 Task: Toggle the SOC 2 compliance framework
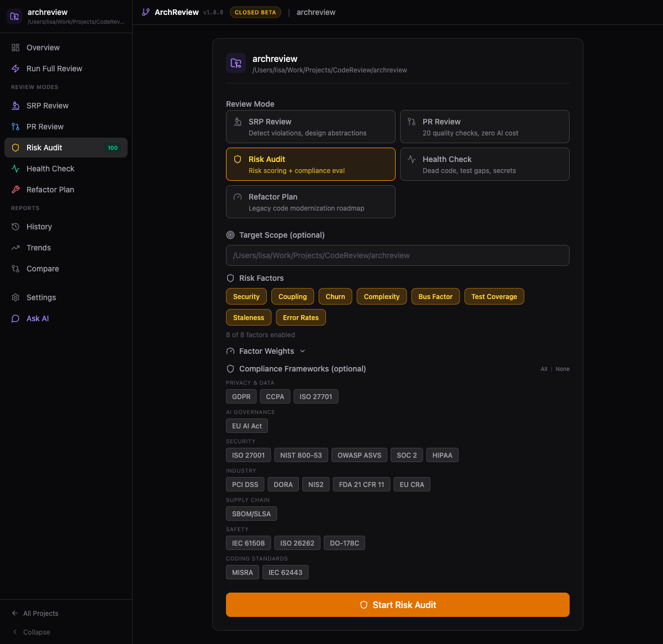coord(407,455)
